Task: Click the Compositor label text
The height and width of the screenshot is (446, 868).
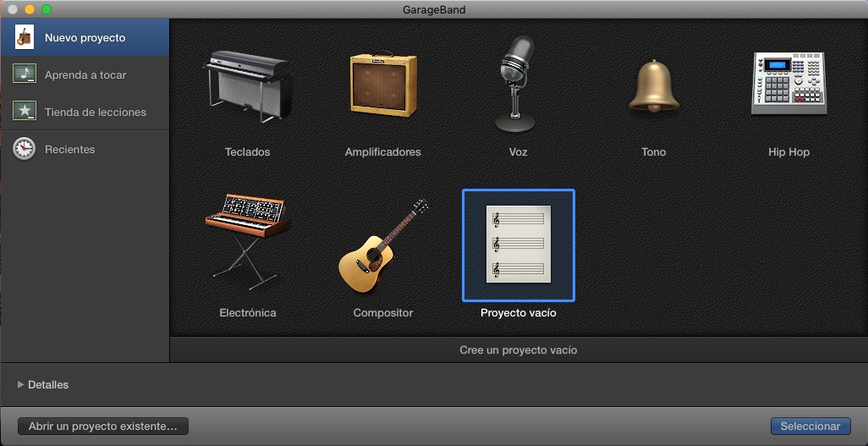Action: [x=383, y=312]
